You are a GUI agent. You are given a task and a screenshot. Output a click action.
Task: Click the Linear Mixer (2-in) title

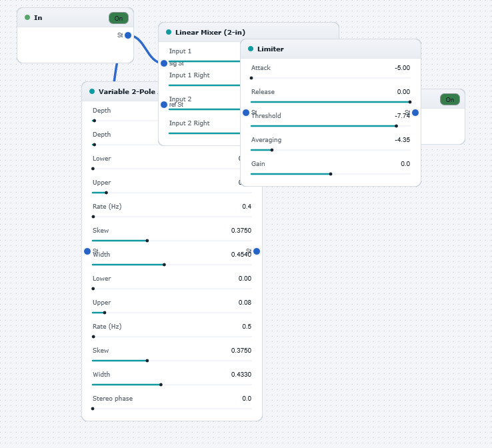[x=210, y=32]
